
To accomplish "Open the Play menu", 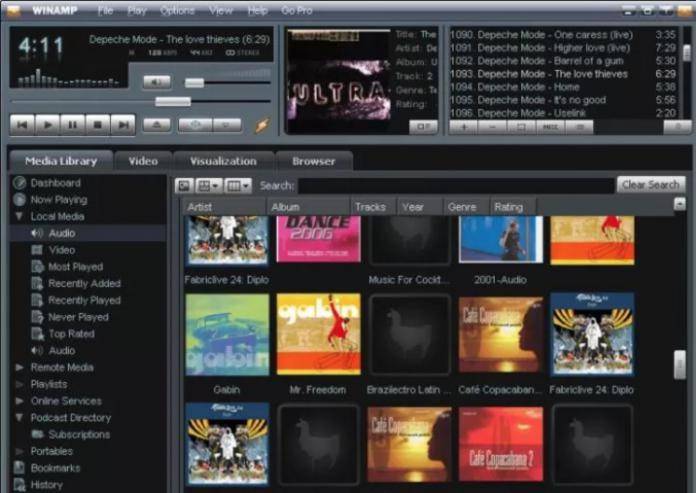I will point(137,10).
